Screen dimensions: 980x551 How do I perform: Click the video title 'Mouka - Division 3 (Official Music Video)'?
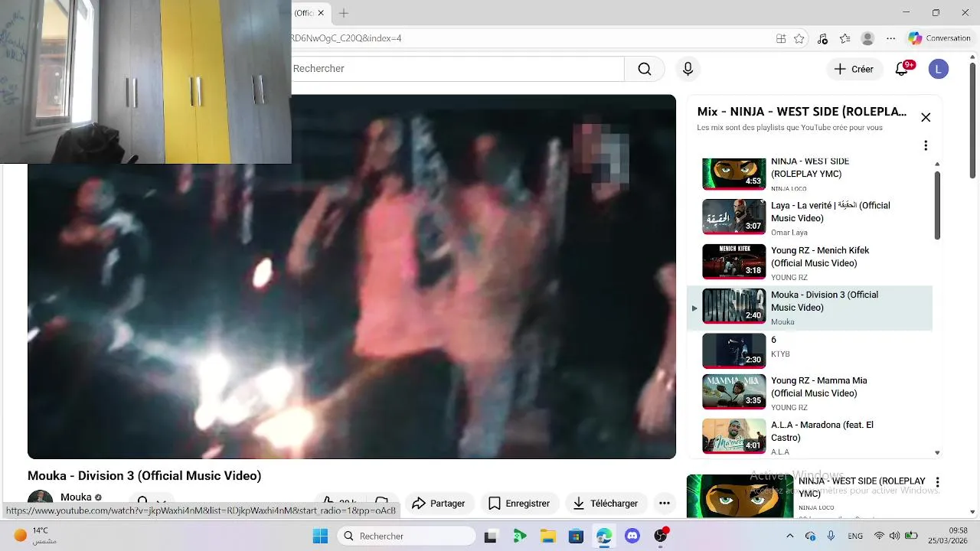point(144,476)
